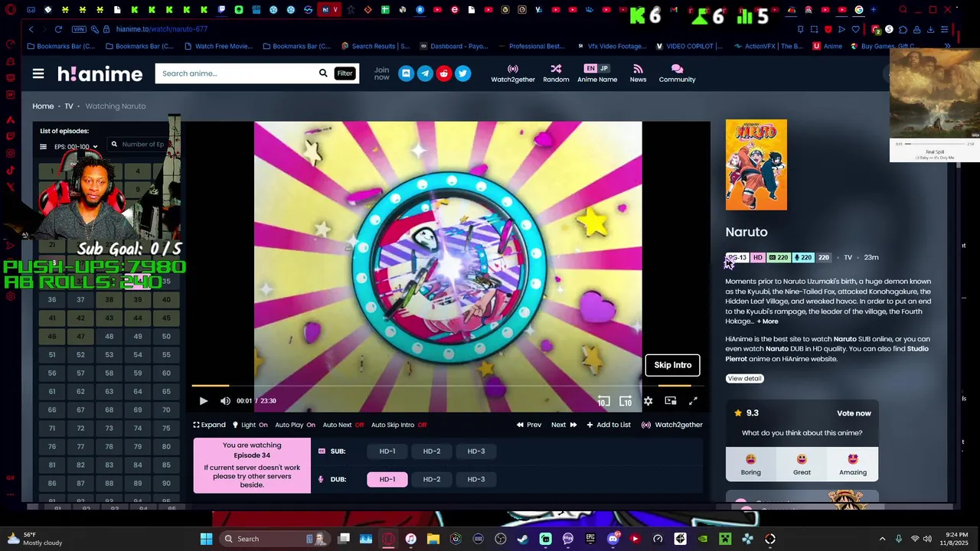Viewport: 980px width, 551px height.
Task: Open episode 65 in list
Action: tap(166, 392)
